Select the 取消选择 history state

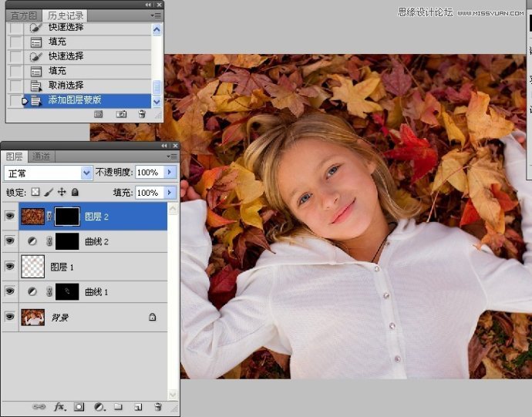(66, 86)
